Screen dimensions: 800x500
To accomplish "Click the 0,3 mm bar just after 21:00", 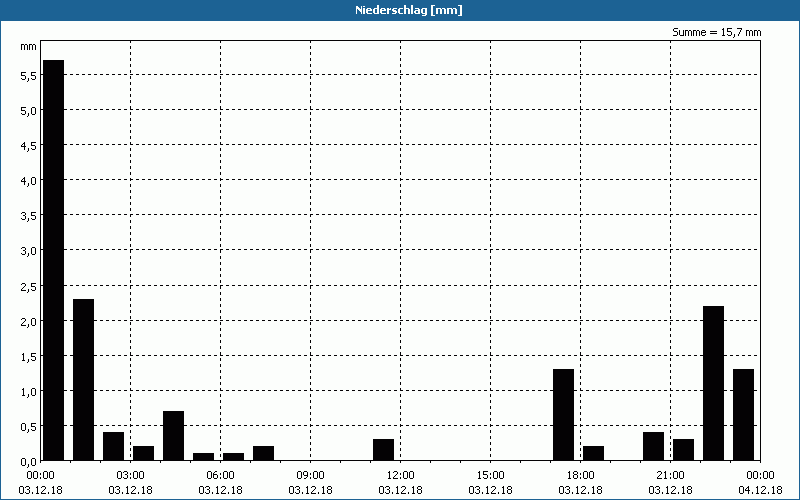I will (x=684, y=449).
